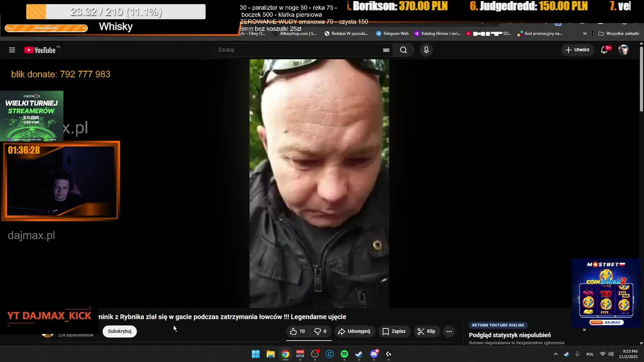Click the Subskrybuj button
This screenshot has height=362, width=644.
(120, 331)
